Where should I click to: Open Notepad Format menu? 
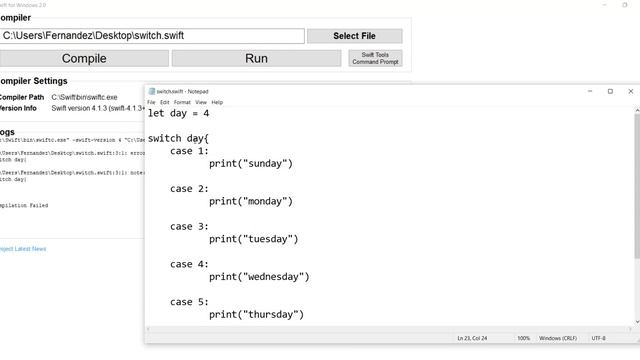pyautogui.click(x=182, y=102)
